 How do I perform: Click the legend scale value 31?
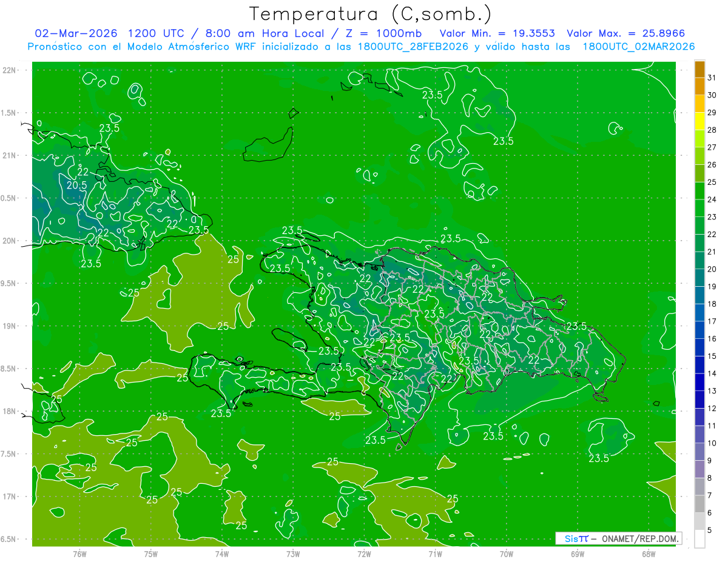click(712, 78)
